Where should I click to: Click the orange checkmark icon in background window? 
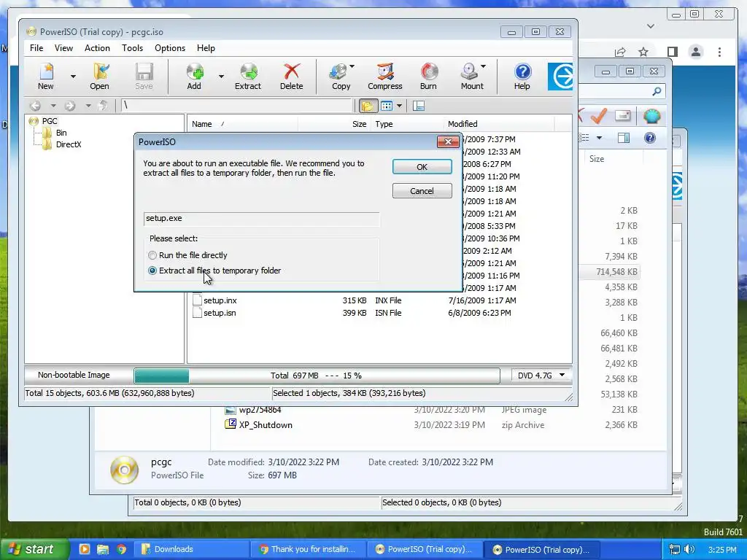click(598, 116)
